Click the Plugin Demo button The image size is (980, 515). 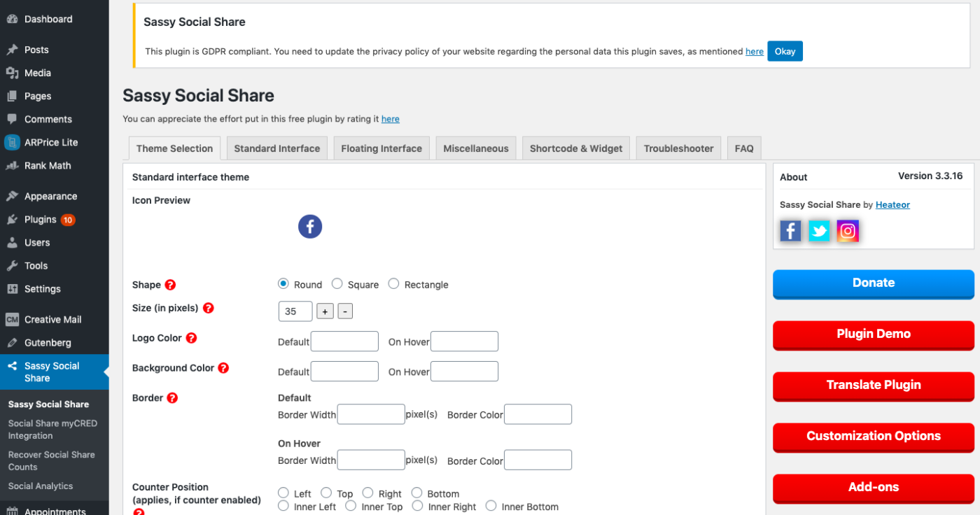pos(874,334)
